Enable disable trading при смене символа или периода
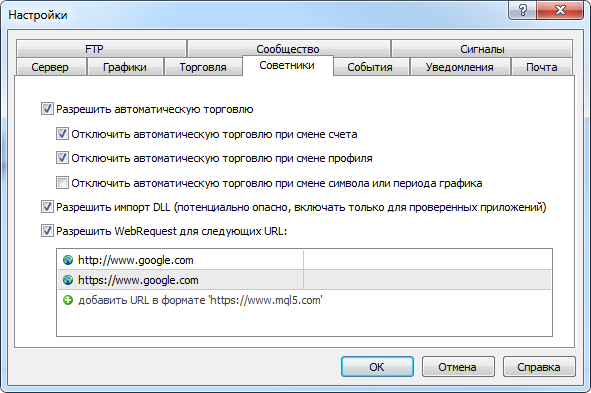 62,183
